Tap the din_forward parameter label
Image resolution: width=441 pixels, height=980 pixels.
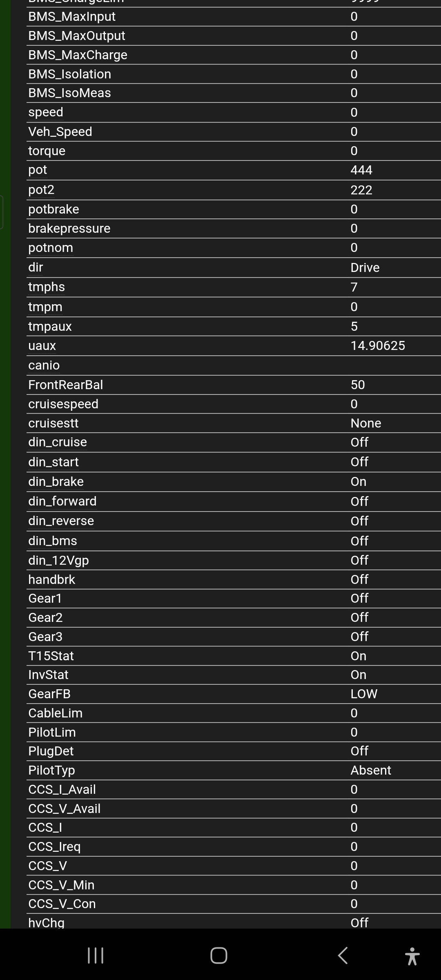[62, 501]
